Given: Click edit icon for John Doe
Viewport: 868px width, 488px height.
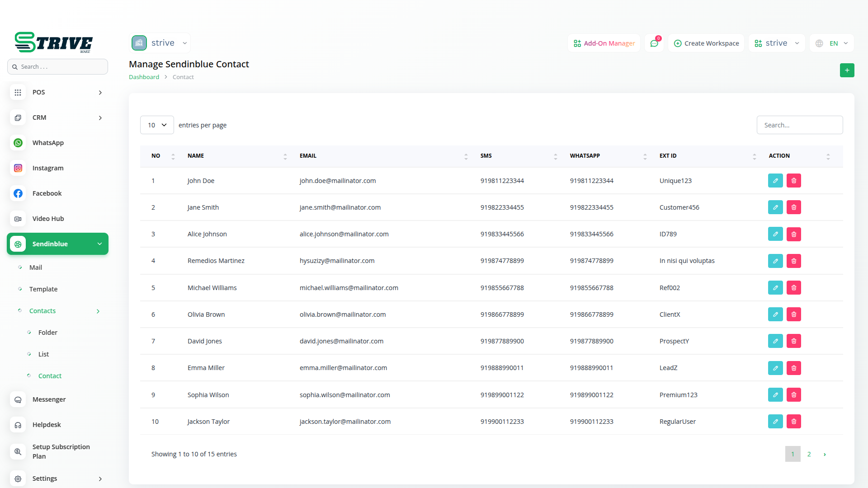Looking at the screenshot, I should 775,181.
